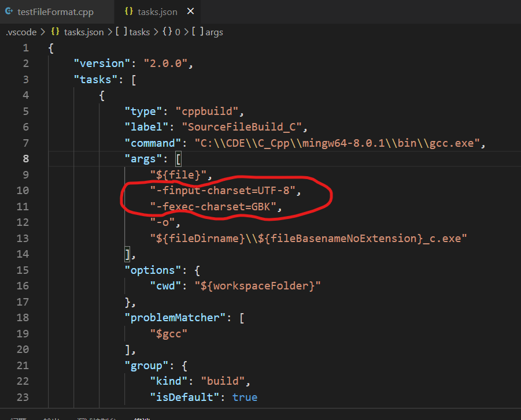Click the "cwd" key on line 16

(x=165, y=286)
